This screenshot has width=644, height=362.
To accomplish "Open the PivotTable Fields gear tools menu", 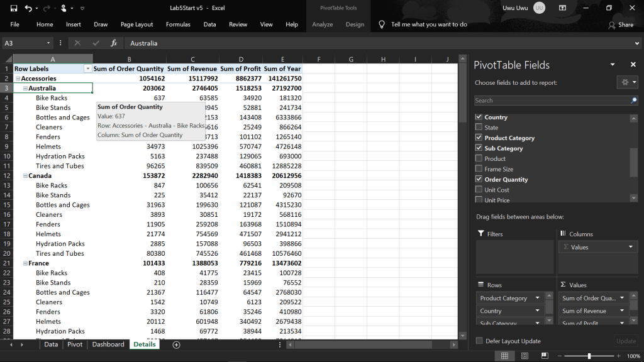I will pyautogui.click(x=626, y=82).
